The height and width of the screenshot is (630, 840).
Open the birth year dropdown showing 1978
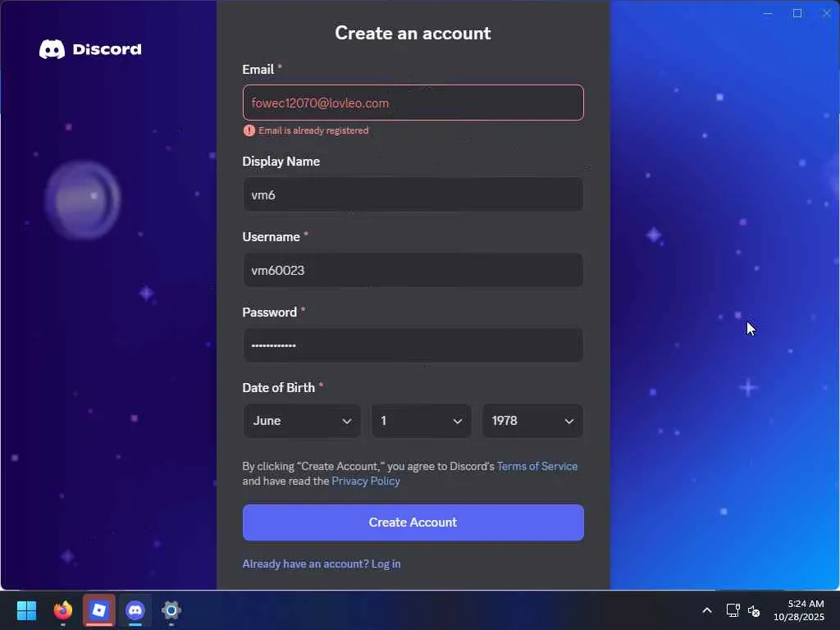pos(532,421)
